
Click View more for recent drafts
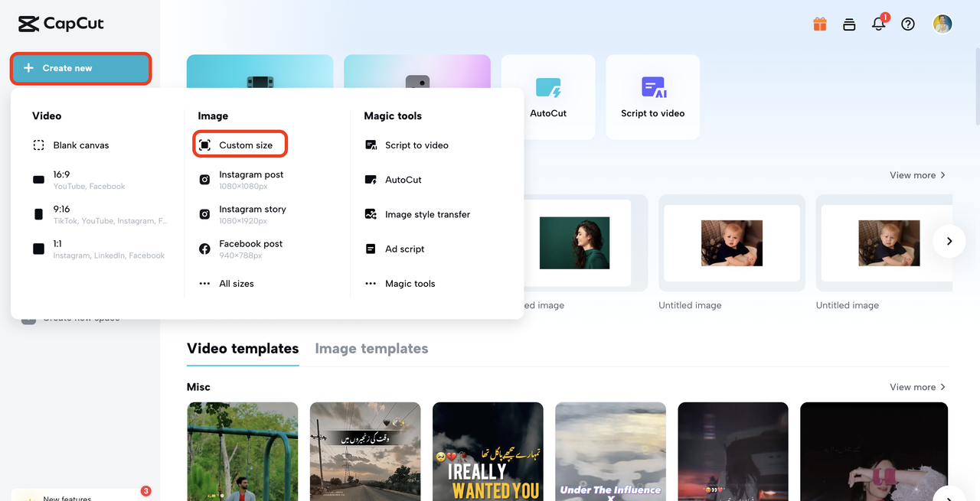(x=917, y=175)
